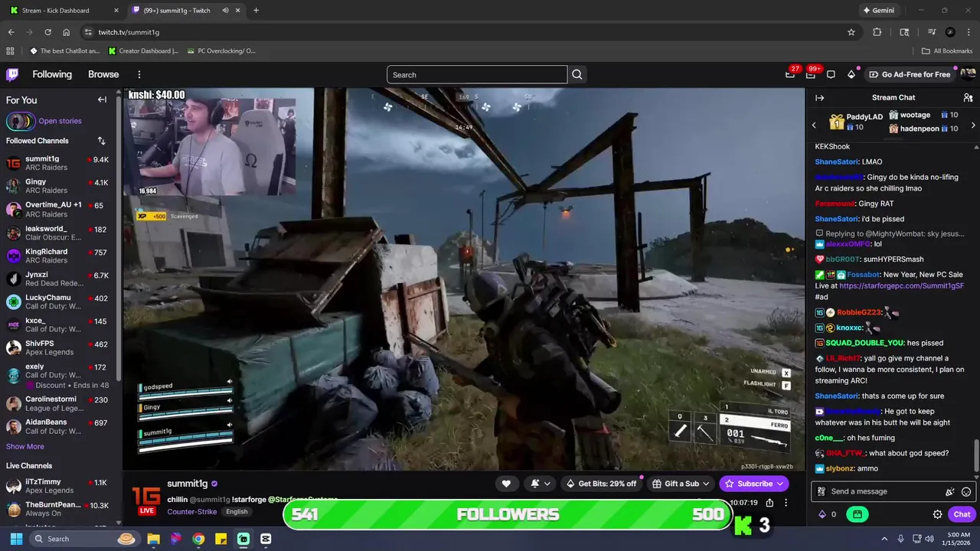Open Twitch prime loot crown icon
Screen dimensions: 980x551
(790, 74)
